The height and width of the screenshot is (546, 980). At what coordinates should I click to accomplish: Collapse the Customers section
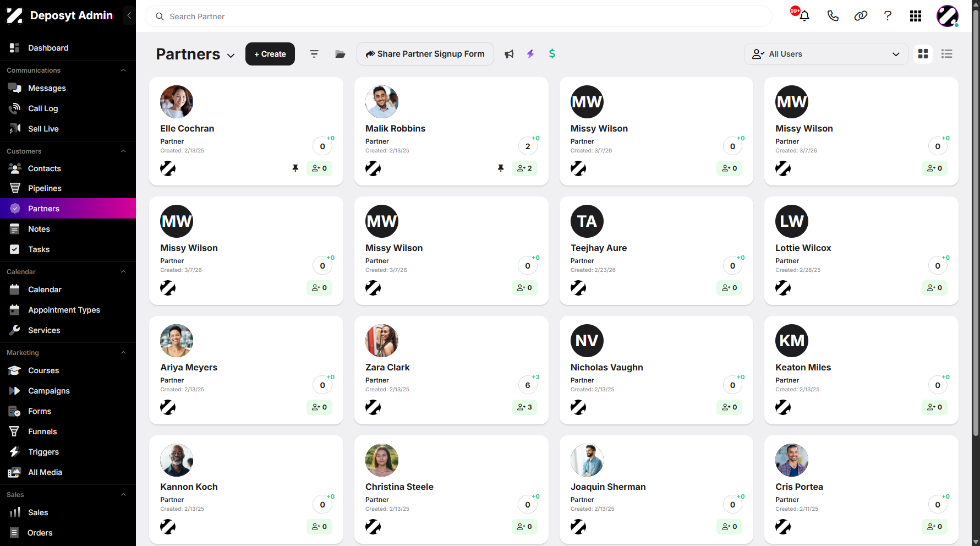[x=123, y=151]
